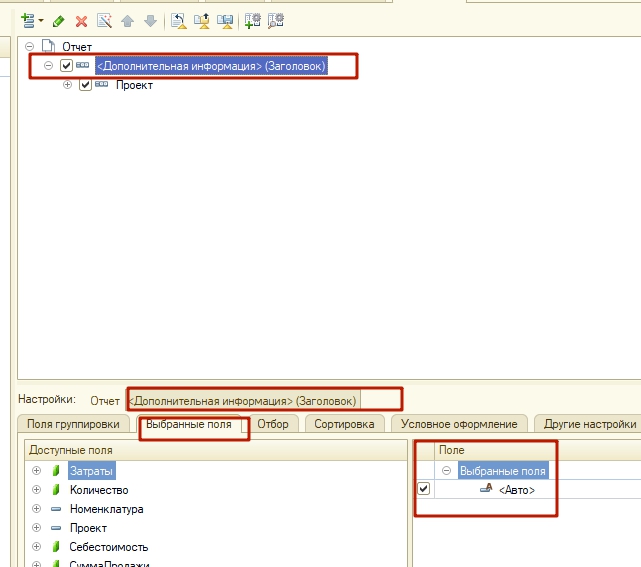The width and height of the screenshot is (641, 567).
Task: Click the gear with green plus icon
Action: (253, 20)
